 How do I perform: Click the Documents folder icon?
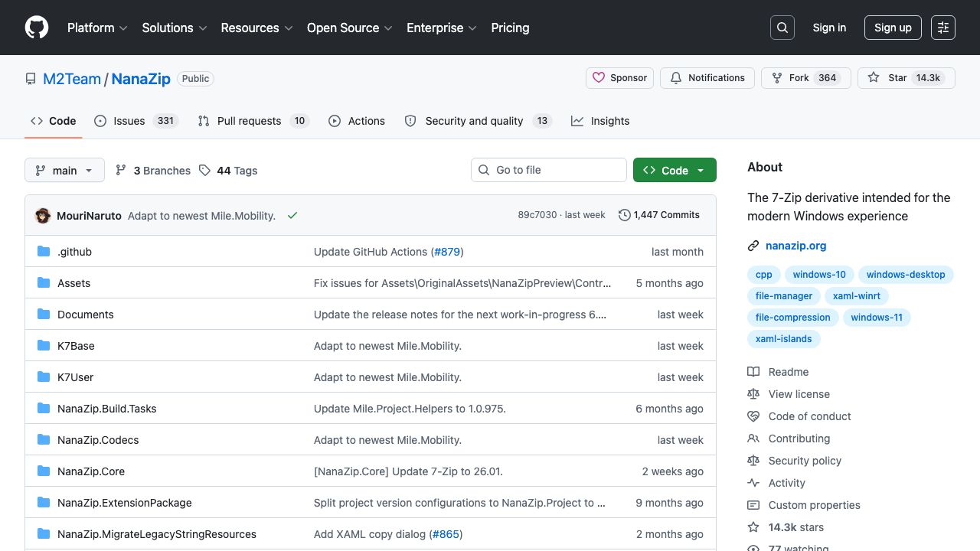click(44, 315)
